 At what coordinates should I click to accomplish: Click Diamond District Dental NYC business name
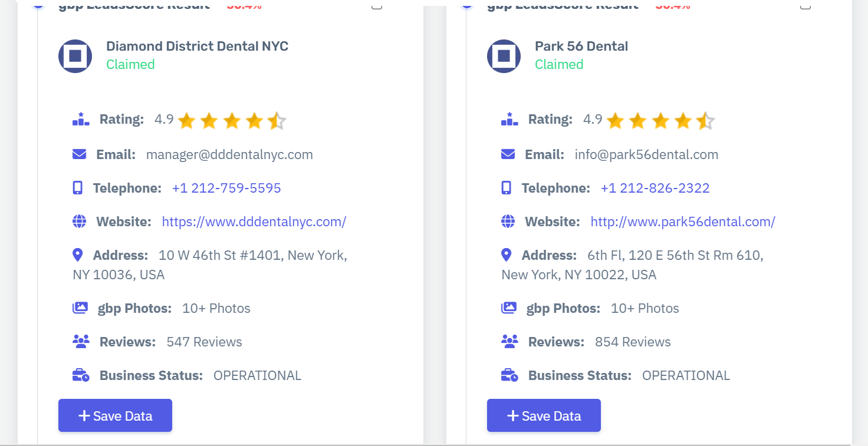click(x=197, y=46)
